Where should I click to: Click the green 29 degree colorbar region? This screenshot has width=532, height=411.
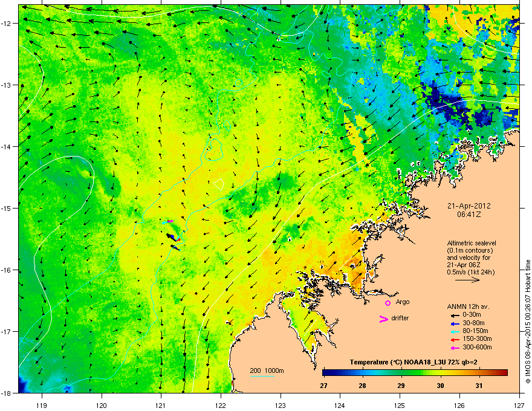point(401,372)
